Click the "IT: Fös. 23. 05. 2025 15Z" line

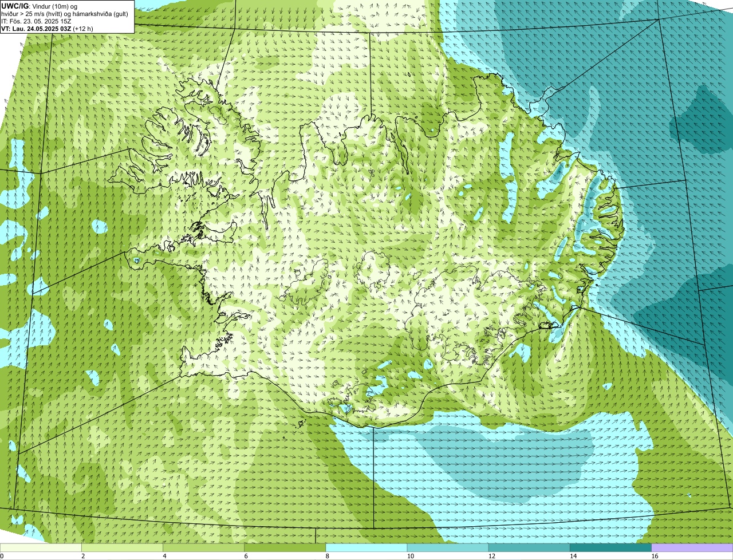(x=36, y=21)
